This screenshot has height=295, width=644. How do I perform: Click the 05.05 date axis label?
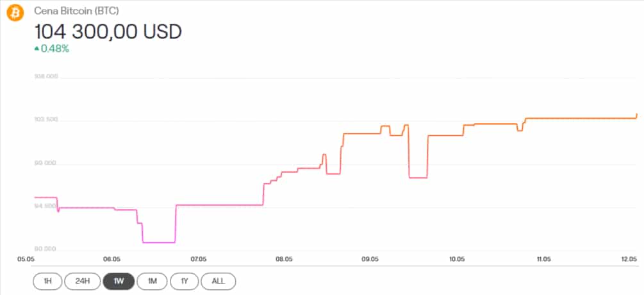26,259
